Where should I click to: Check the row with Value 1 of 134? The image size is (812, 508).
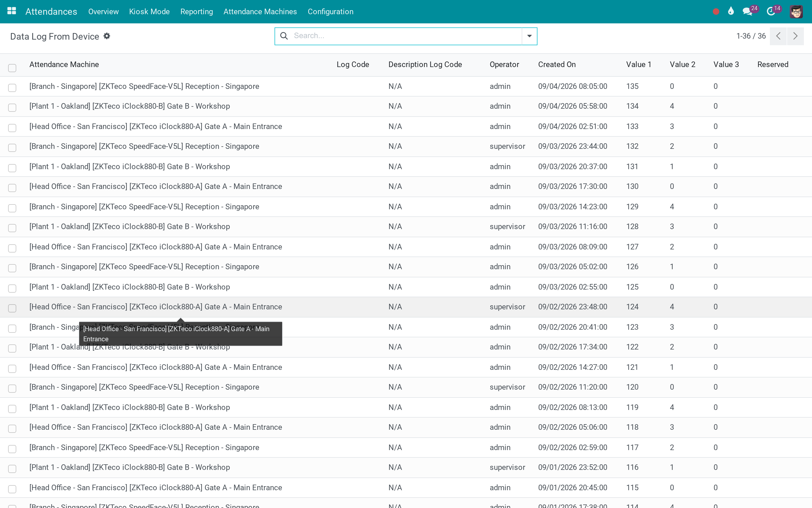(12, 107)
